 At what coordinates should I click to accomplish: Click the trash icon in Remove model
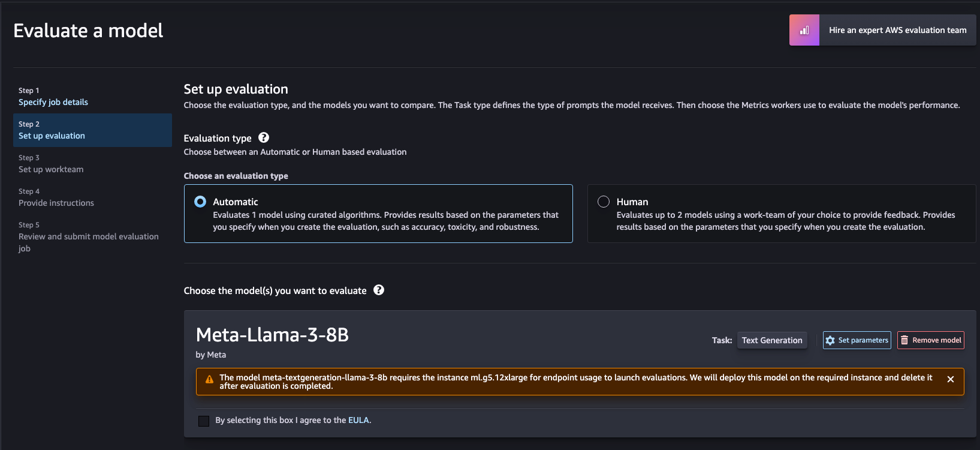(904, 340)
